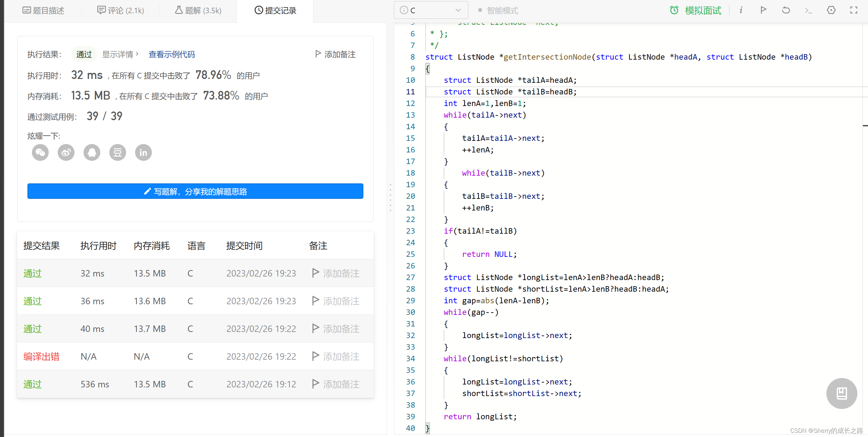Click the return NULL; code line
Image resolution: width=868 pixels, height=437 pixels.
click(x=489, y=254)
